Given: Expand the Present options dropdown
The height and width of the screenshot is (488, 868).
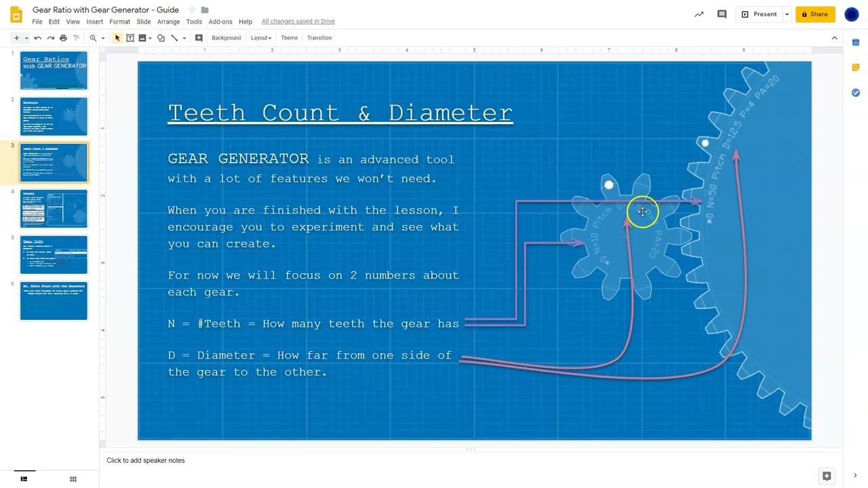Looking at the screenshot, I should [x=787, y=14].
